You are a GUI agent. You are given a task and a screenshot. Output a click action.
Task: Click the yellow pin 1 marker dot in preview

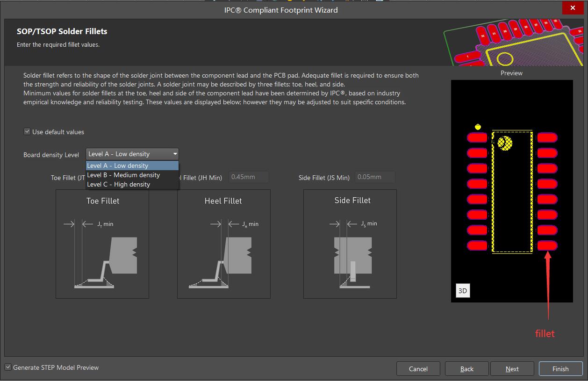click(x=478, y=127)
